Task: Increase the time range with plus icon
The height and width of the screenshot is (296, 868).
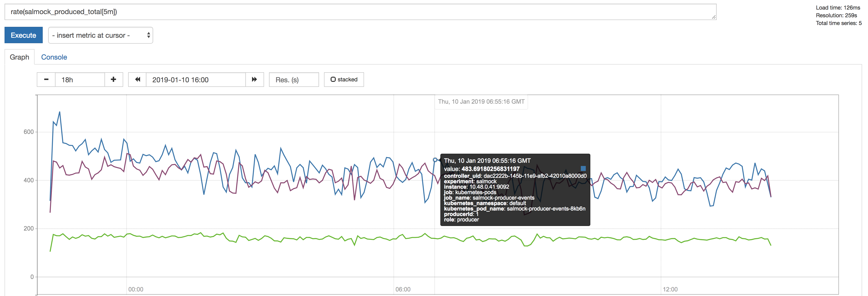Action: 114,80
